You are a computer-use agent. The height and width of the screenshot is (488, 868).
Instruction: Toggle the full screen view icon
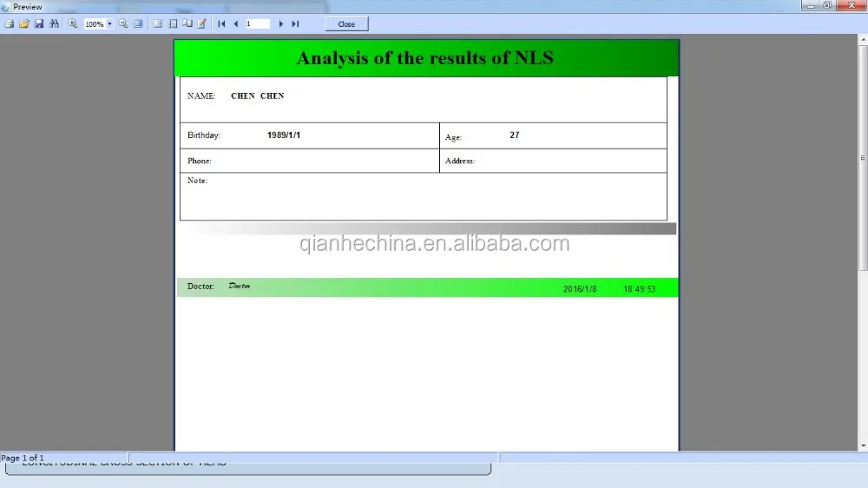138,23
